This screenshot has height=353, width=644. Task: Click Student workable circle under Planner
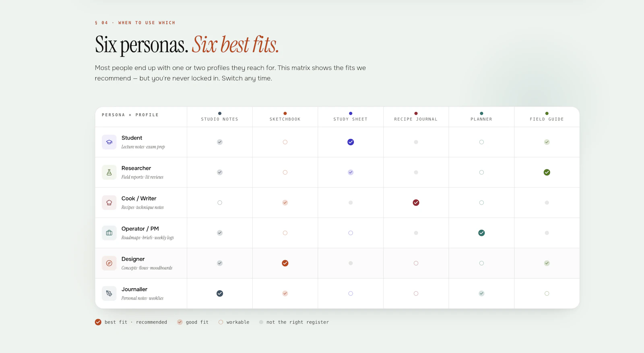[481, 142]
